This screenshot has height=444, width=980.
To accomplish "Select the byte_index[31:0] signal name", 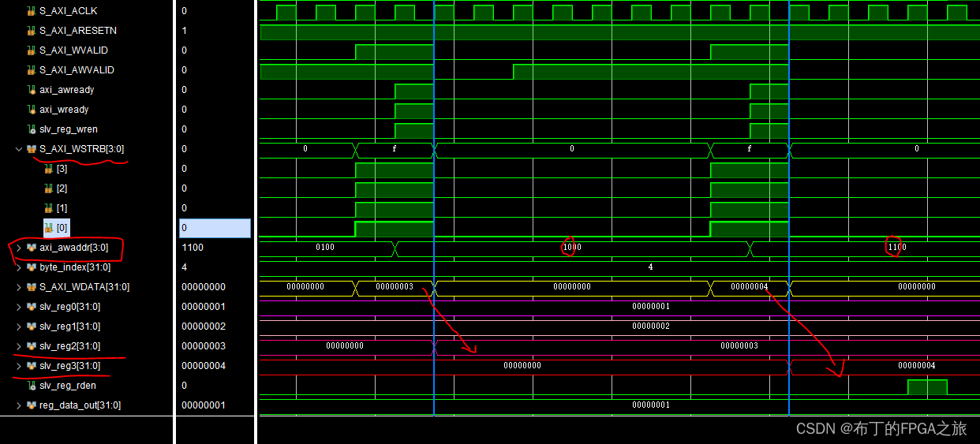I will pyautogui.click(x=75, y=267).
